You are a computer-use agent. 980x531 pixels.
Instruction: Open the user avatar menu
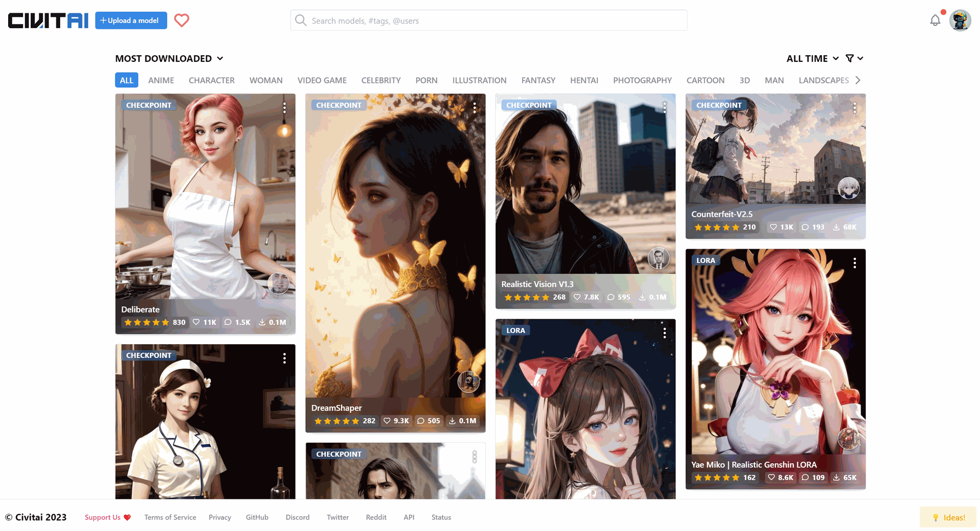point(960,20)
